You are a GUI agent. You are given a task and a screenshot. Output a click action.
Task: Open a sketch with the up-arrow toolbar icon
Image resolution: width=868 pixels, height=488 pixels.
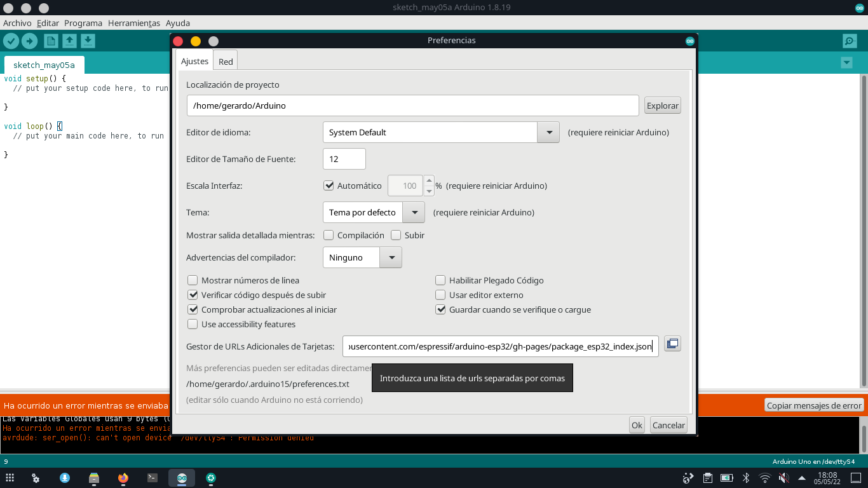[69, 41]
